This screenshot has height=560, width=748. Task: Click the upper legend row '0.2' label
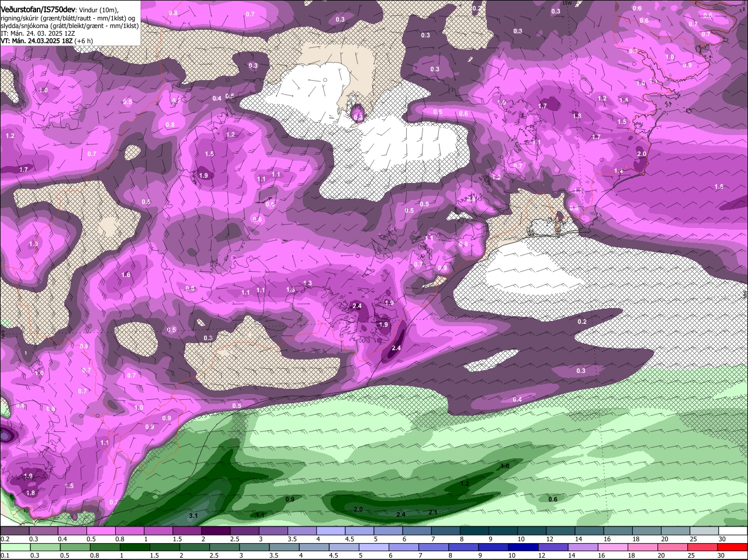coord(5,539)
